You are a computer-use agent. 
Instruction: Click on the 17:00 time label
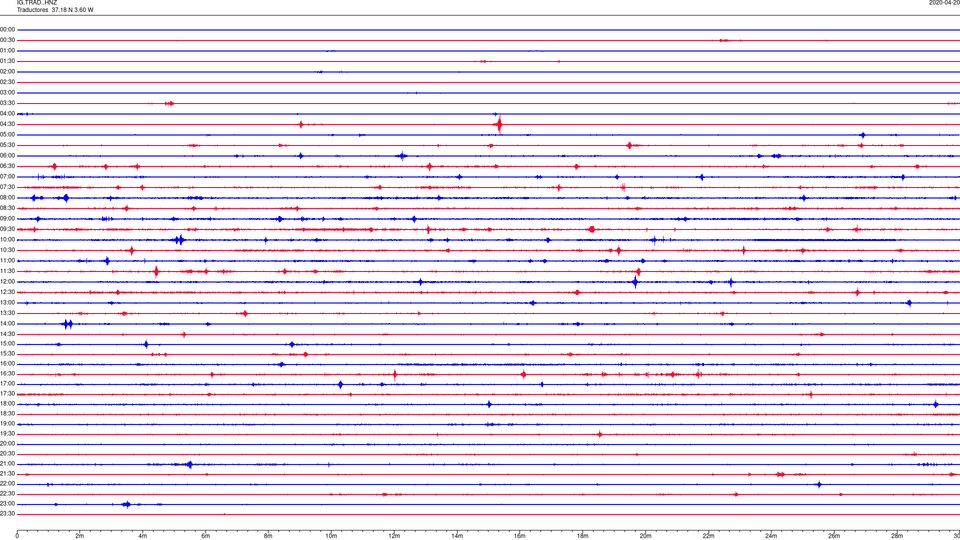(8, 384)
